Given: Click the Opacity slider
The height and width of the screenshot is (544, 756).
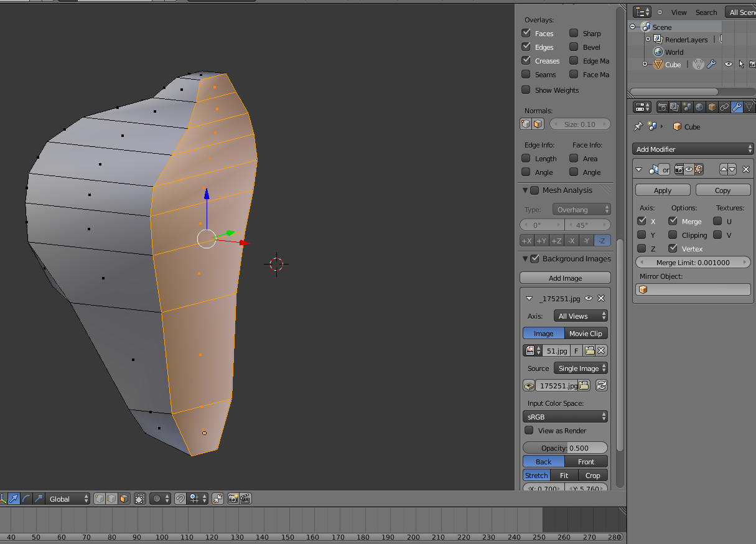Looking at the screenshot, I should tap(565, 448).
